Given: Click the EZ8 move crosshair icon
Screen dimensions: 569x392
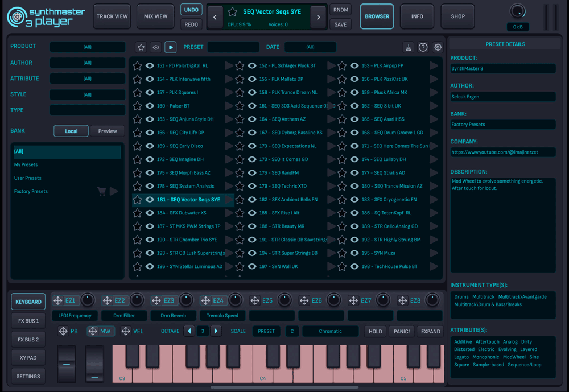Looking at the screenshot, I should (x=403, y=300).
